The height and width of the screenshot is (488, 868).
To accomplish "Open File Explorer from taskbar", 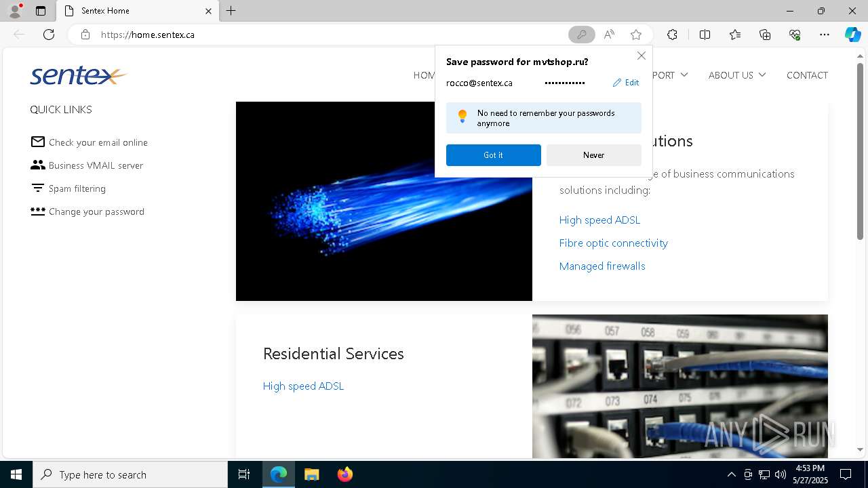I will pos(311,474).
